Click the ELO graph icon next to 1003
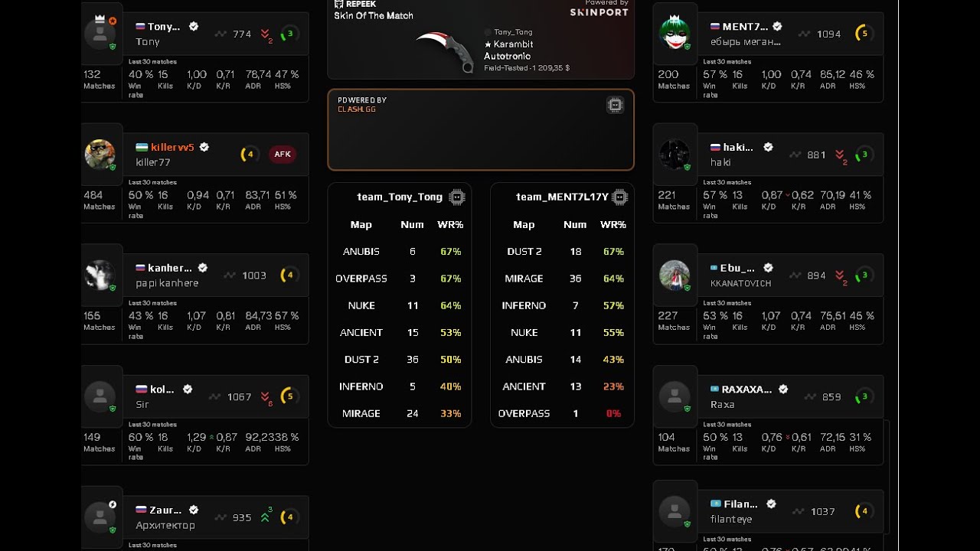 230,275
